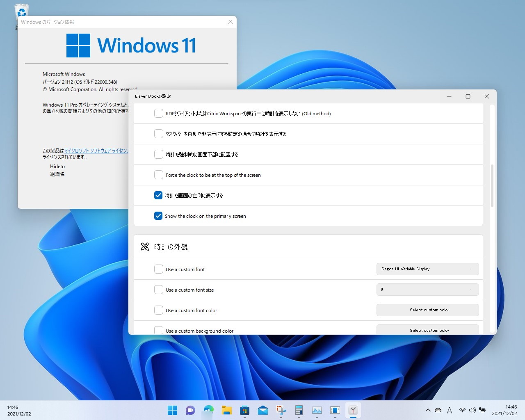Open the custom font size dropdown
The image size is (525, 420).
click(x=427, y=290)
